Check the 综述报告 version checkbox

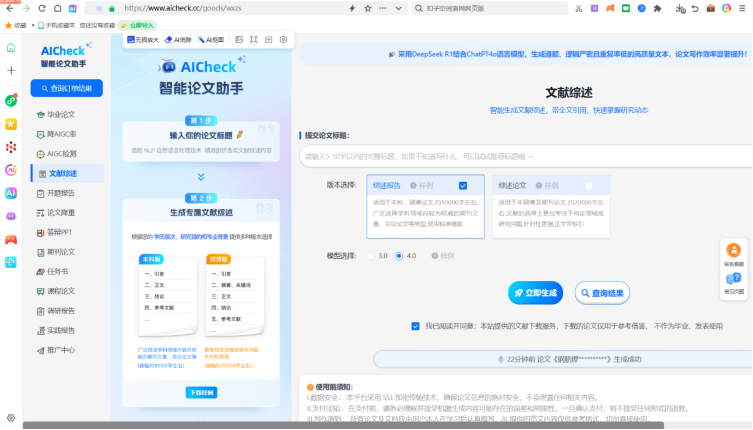click(463, 185)
